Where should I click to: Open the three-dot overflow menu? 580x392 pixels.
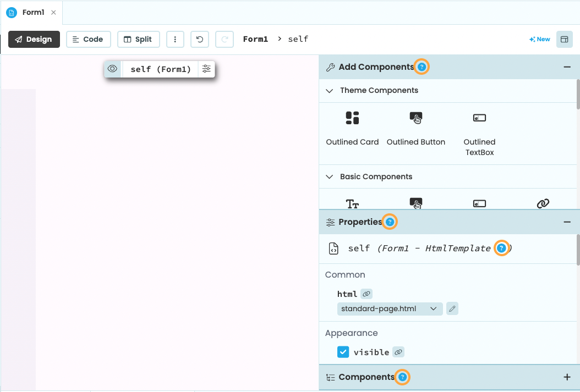point(175,39)
